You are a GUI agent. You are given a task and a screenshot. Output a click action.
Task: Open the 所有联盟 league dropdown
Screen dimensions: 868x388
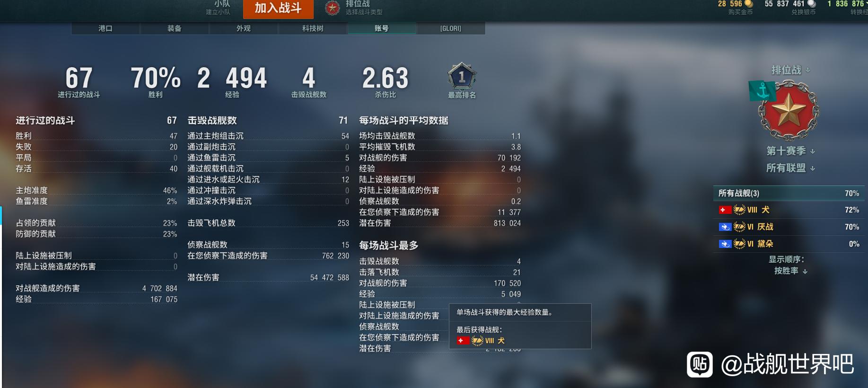791,168
